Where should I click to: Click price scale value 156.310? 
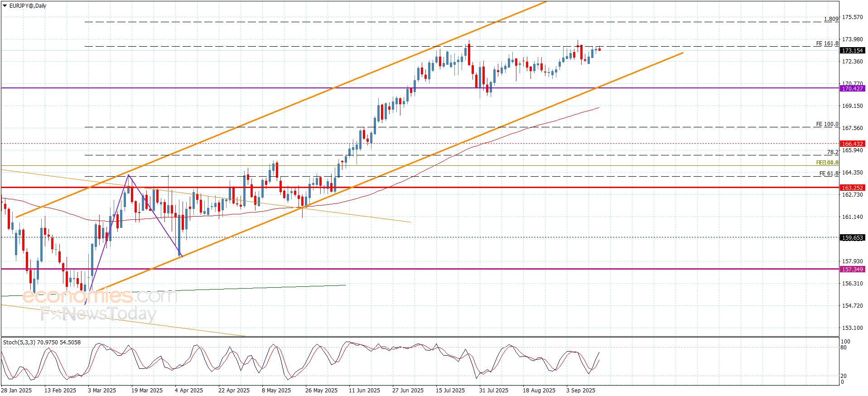[852, 284]
